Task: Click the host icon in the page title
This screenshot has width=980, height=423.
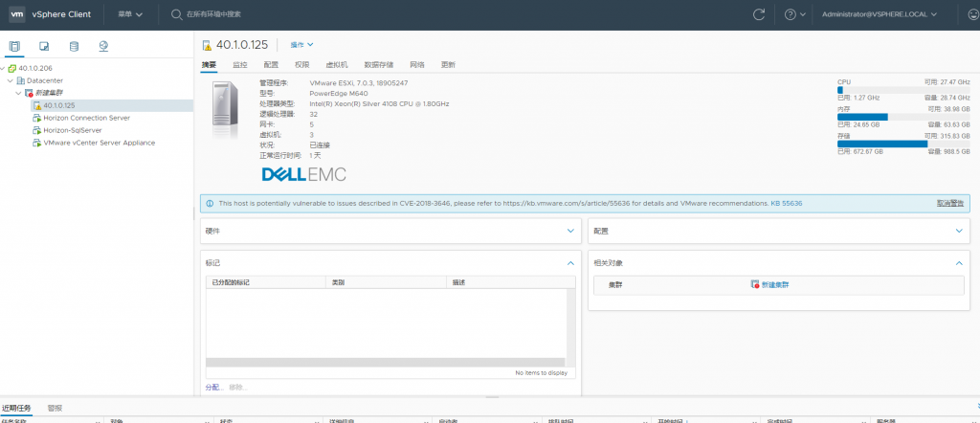Action: point(207,45)
